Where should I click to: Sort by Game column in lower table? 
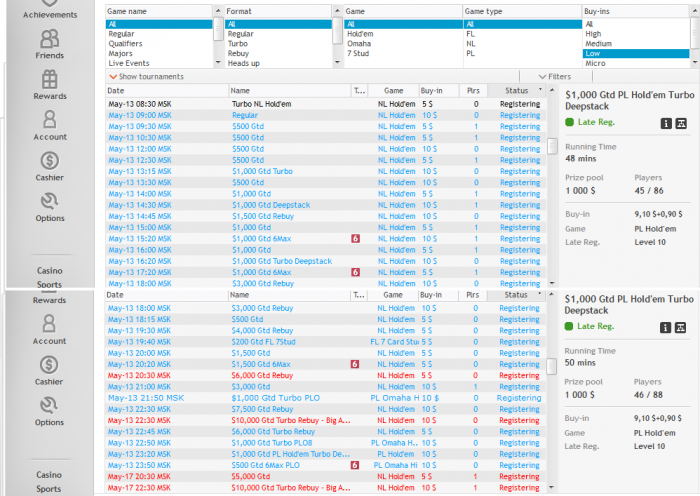point(393,295)
